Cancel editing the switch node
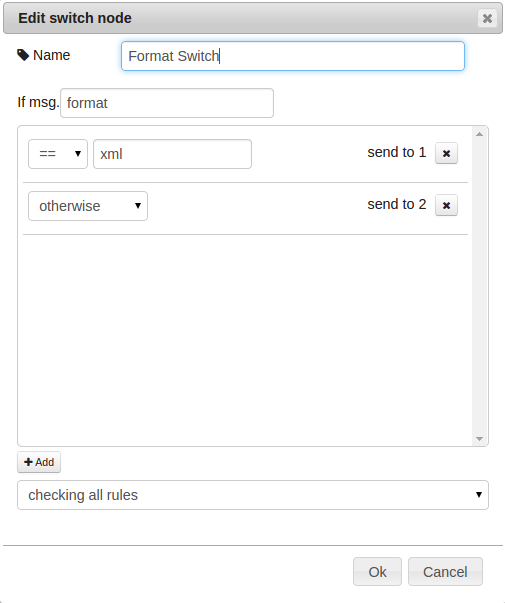 pyautogui.click(x=445, y=571)
